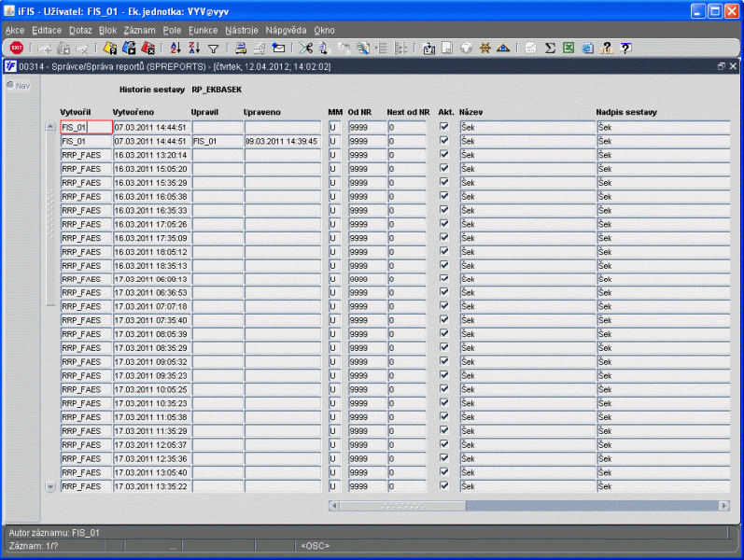Open the Funkce menu
Image resolution: width=744 pixels, height=560 pixels.
coord(204,31)
